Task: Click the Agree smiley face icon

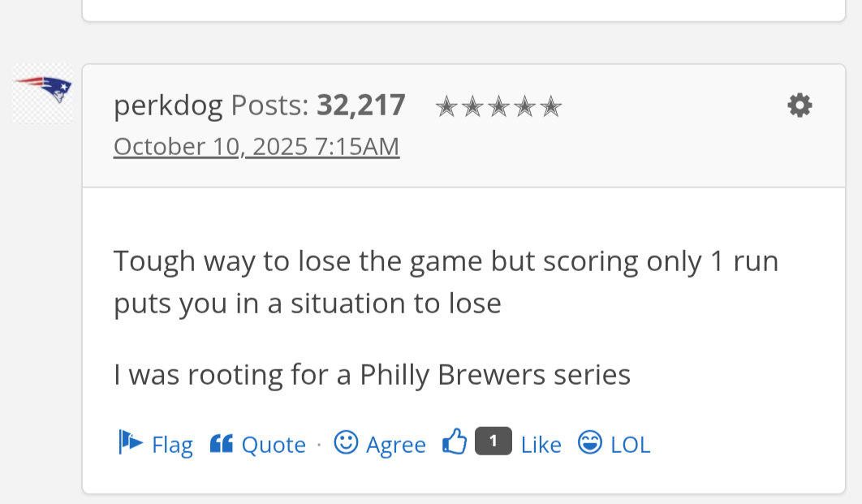Action: (x=346, y=442)
